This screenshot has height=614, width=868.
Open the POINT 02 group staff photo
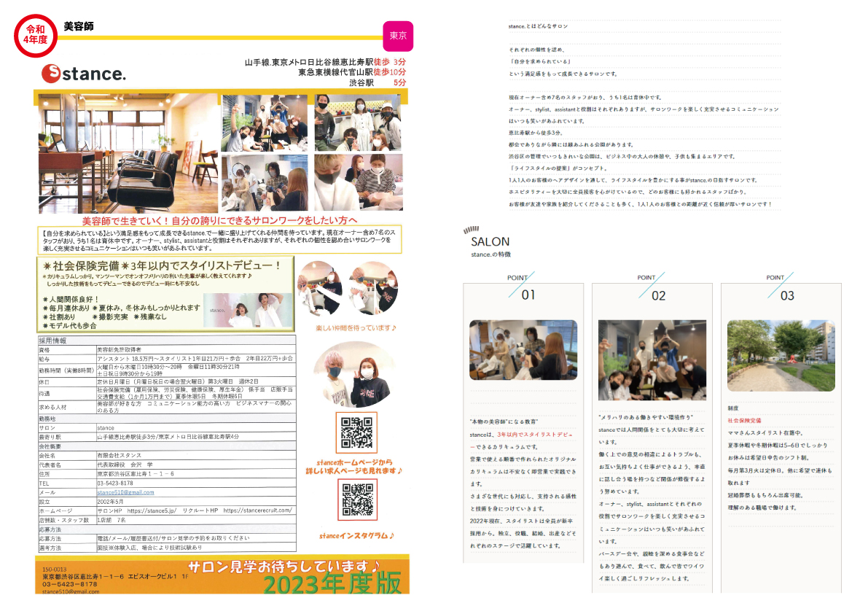point(652,360)
